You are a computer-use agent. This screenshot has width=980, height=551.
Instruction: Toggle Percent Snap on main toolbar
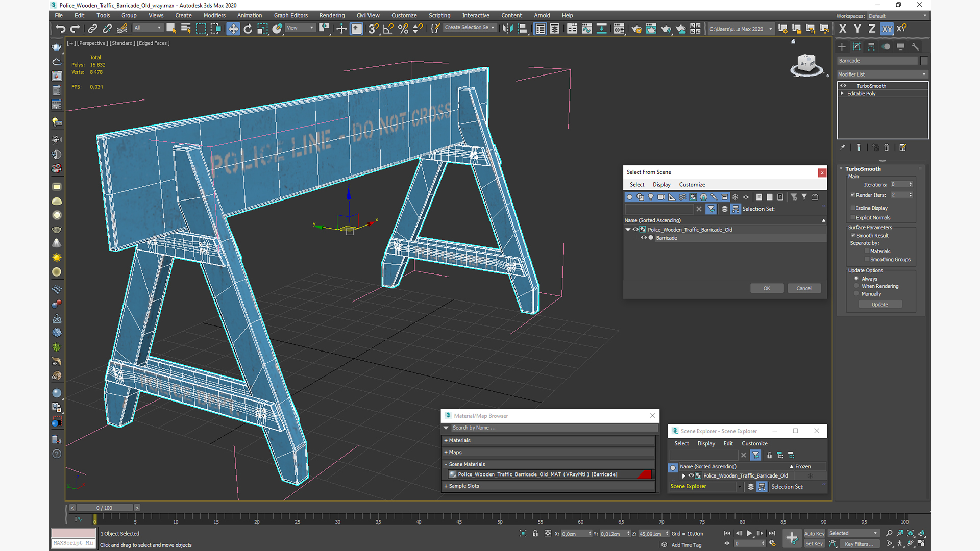point(403,29)
